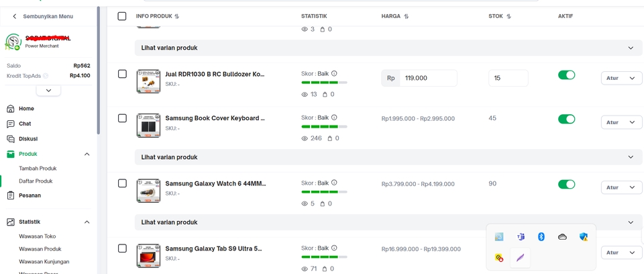Open Atur dropdown for Galaxy Watch 6

point(621,187)
